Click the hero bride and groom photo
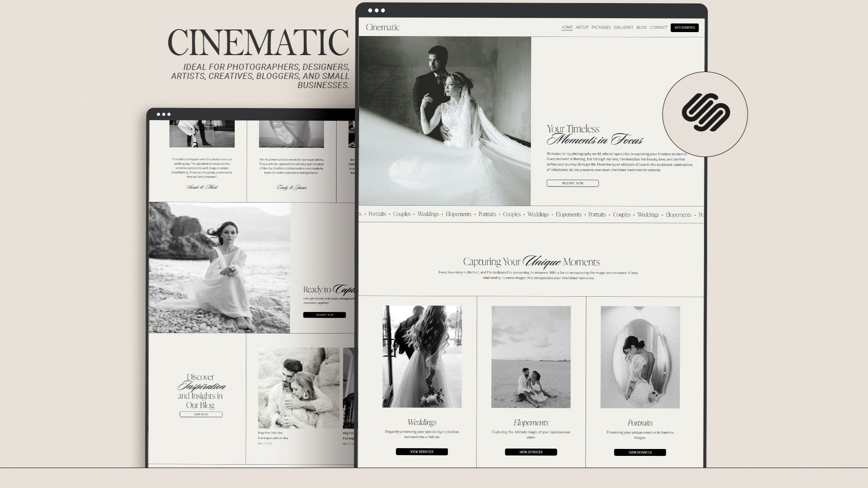 coord(445,121)
